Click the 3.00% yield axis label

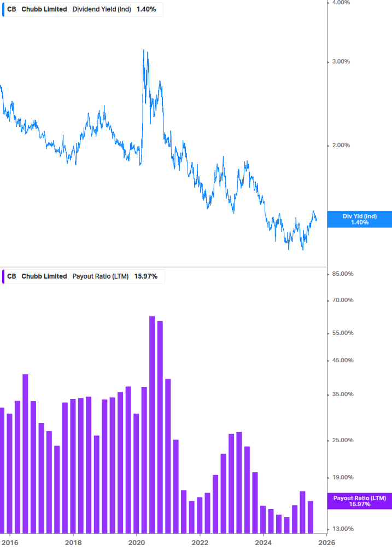341,61
